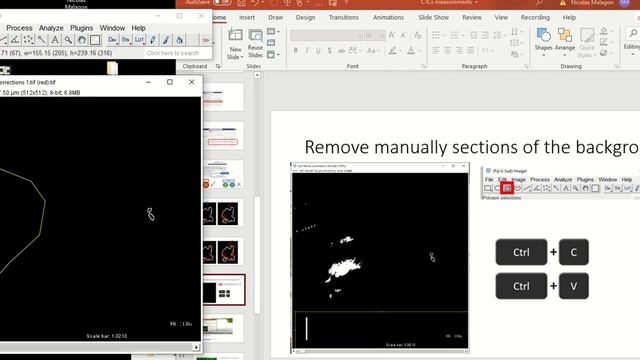This screenshot has width=640, height=360.
Task: Open the Paragraph dialog launcher
Action: pyautogui.click(x=526, y=66)
